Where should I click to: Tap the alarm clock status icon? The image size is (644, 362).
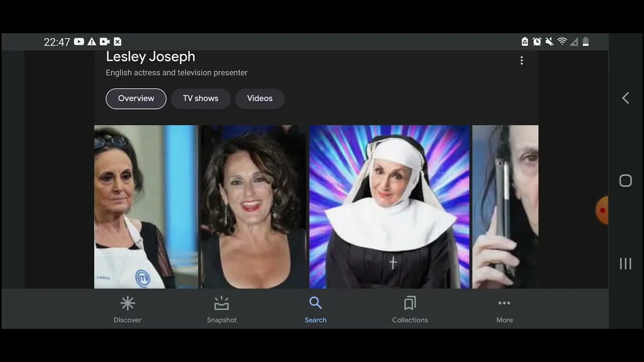pos(537,42)
